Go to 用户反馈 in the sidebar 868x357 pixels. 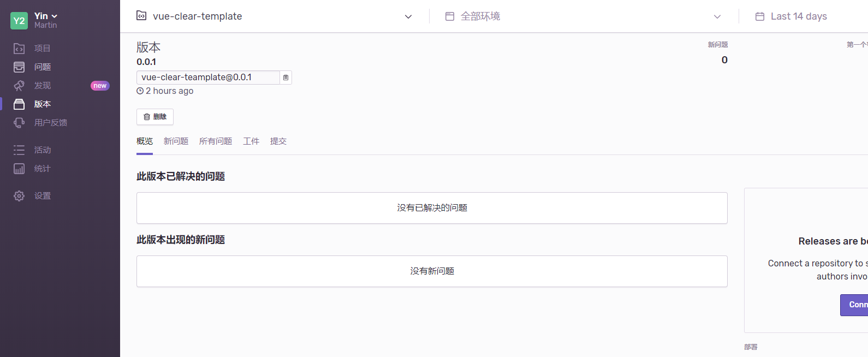[x=51, y=123]
